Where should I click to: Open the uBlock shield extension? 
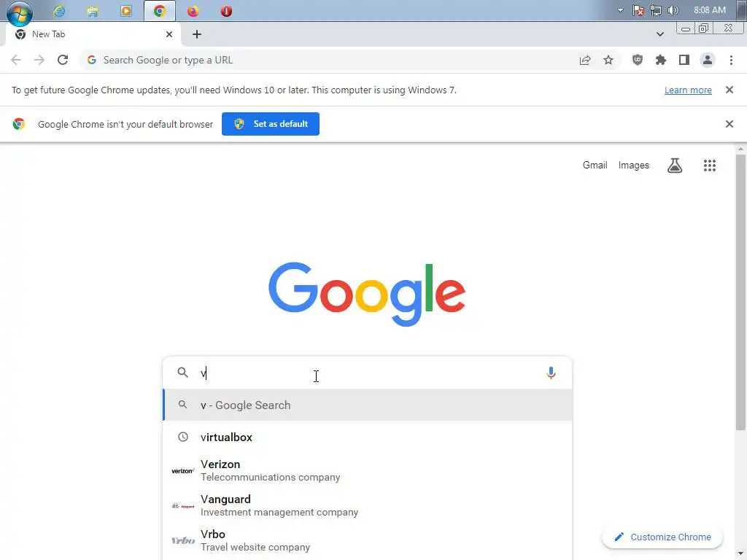click(x=638, y=60)
